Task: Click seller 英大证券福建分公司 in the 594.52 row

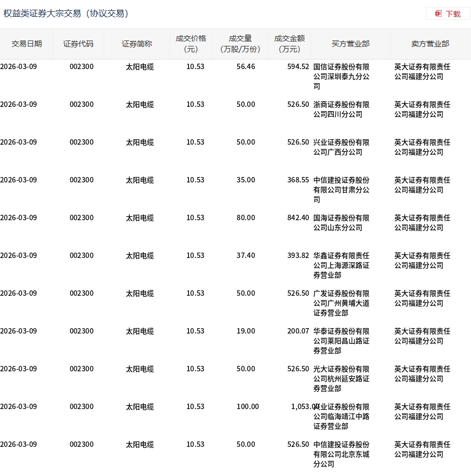Action: pos(422,72)
